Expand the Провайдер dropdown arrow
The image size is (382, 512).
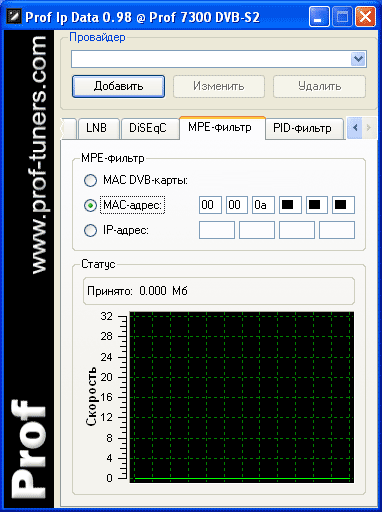[x=358, y=59]
